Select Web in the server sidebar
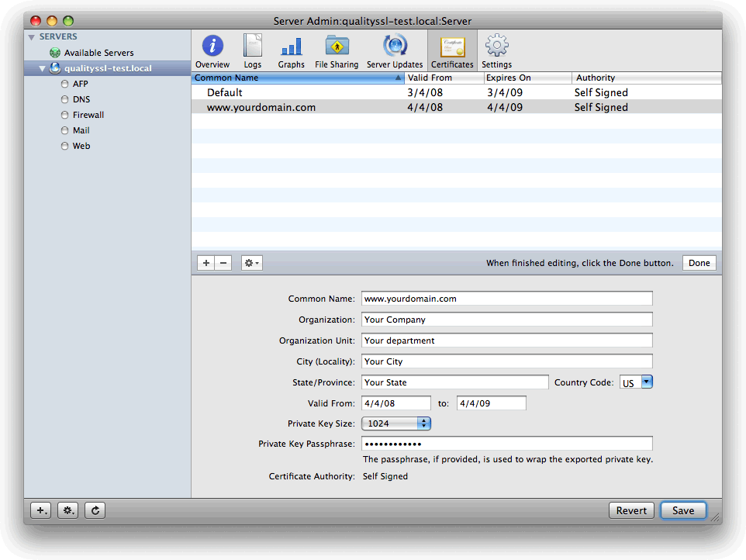 click(x=81, y=146)
